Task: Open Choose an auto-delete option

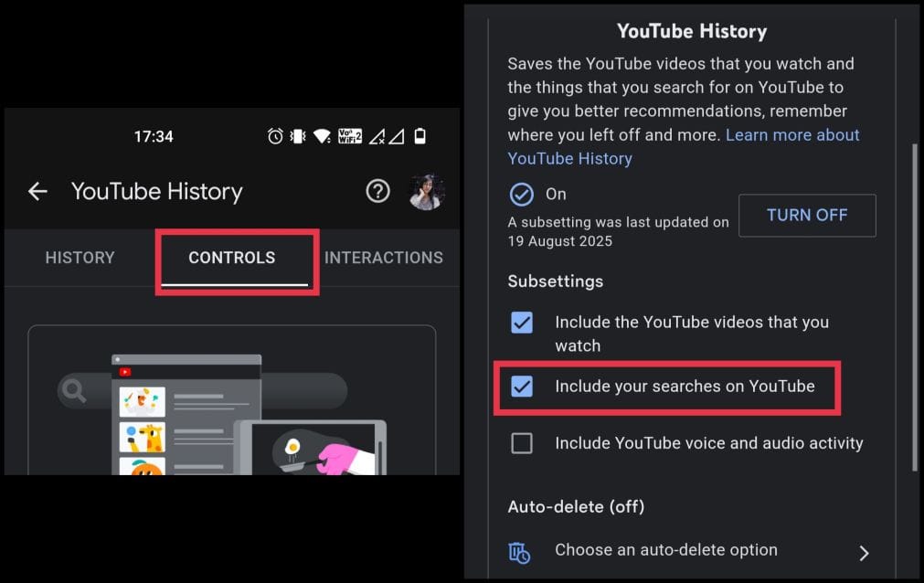Action: [x=666, y=550]
